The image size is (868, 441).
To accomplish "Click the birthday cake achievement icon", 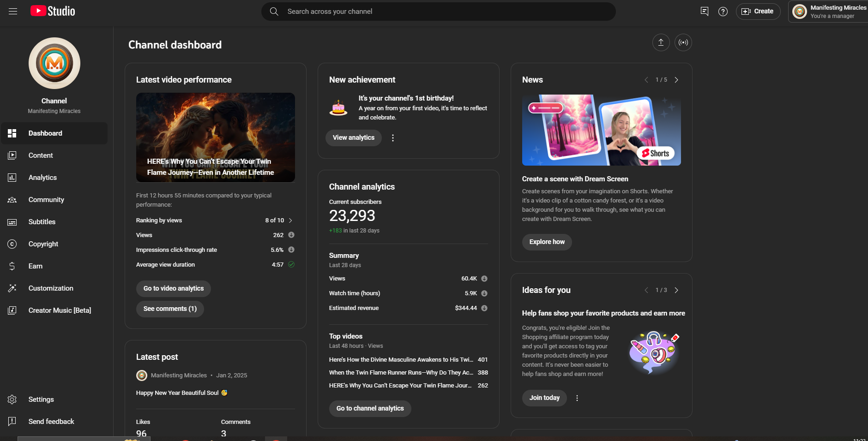I will point(338,107).
